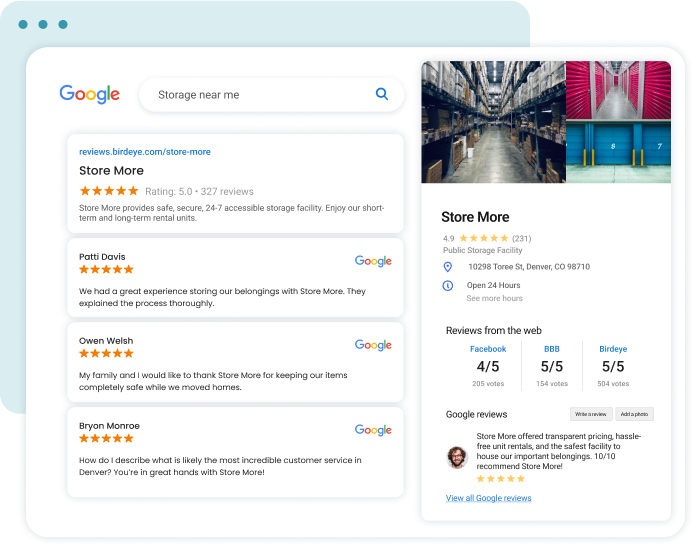Click the 327 reviews text
Screen dimensions: 695x548
pyautogui.click(x=227, y=192)
